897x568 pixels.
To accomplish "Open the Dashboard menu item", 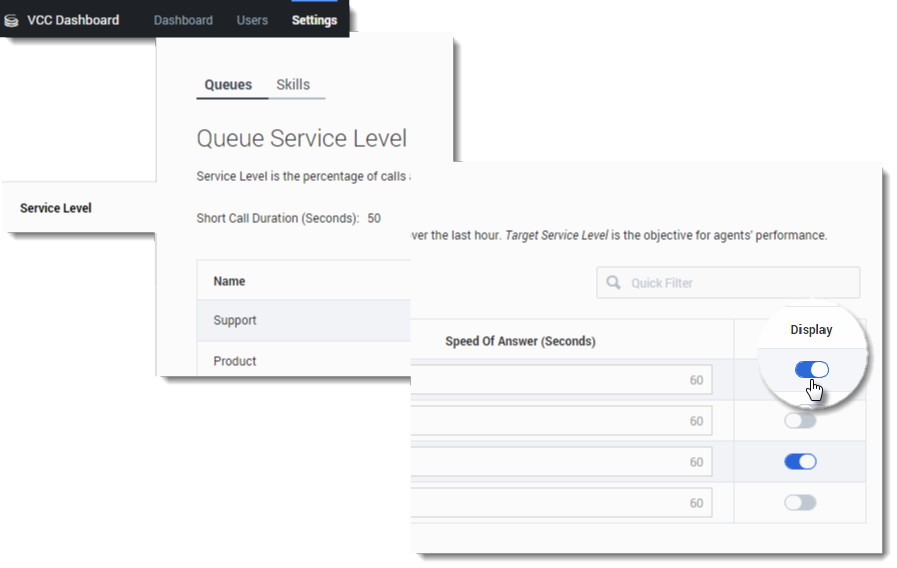I will point(183,20).
